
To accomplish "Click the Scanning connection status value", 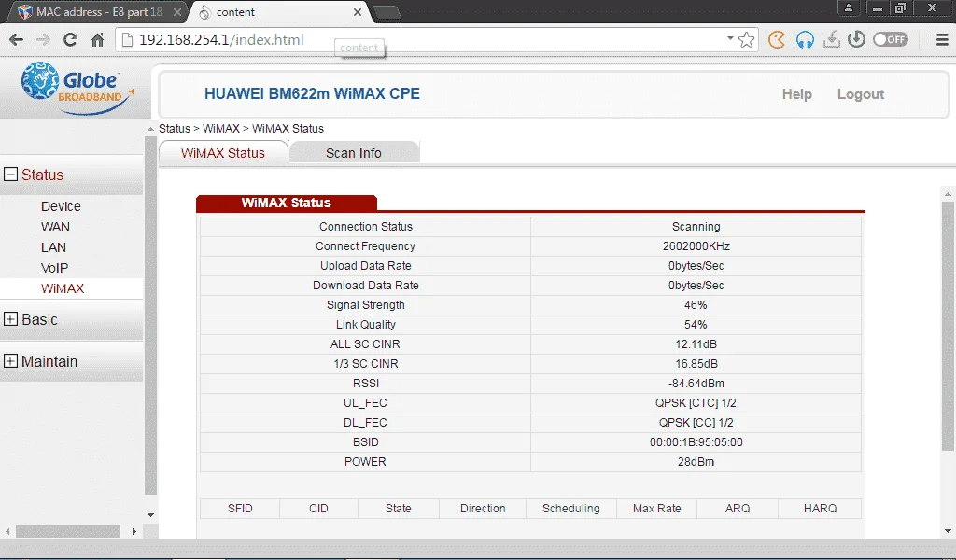I will [x=696, y=226].
